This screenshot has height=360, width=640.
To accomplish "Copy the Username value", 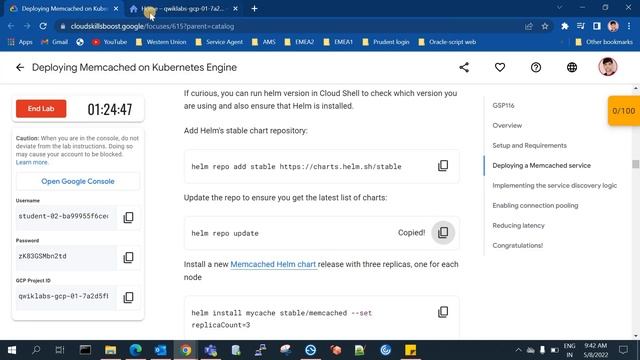I will coord(128,217).
